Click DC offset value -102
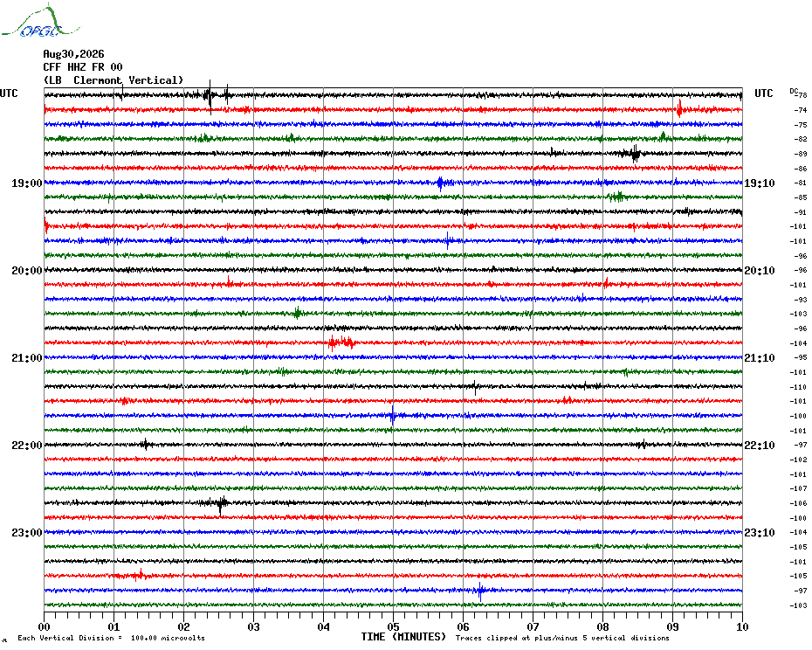812x650 pixels. (x=799, y=460)
